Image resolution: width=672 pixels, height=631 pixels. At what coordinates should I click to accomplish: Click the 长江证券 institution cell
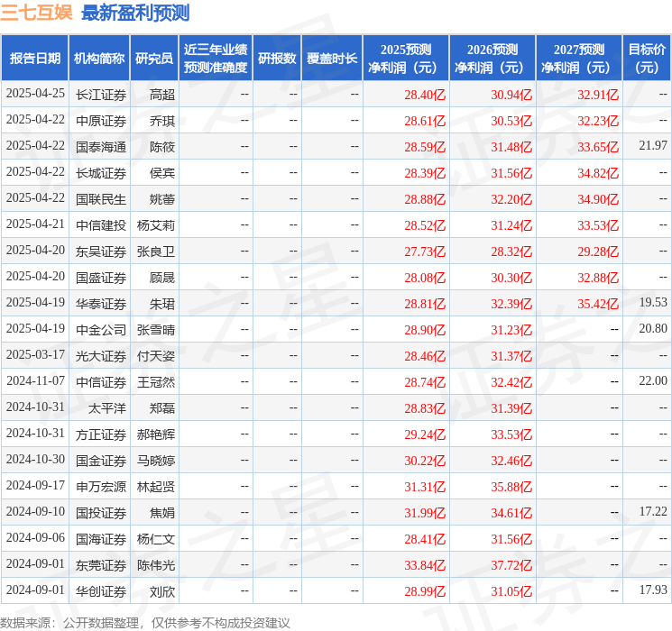click(101, 95)
